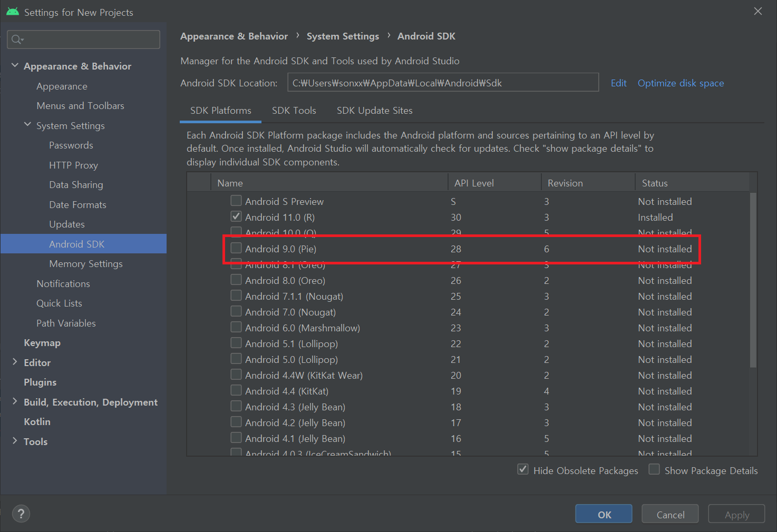Sort by Revision column header

(x=588, y=183)
